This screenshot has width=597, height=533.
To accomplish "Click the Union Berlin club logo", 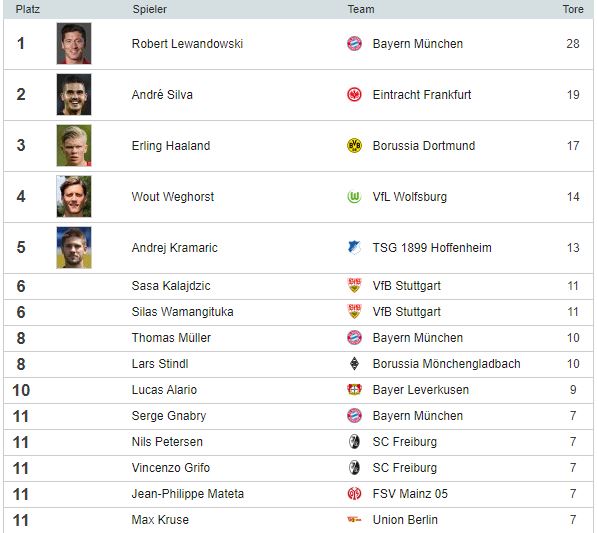I will click(x=354, y=520).
